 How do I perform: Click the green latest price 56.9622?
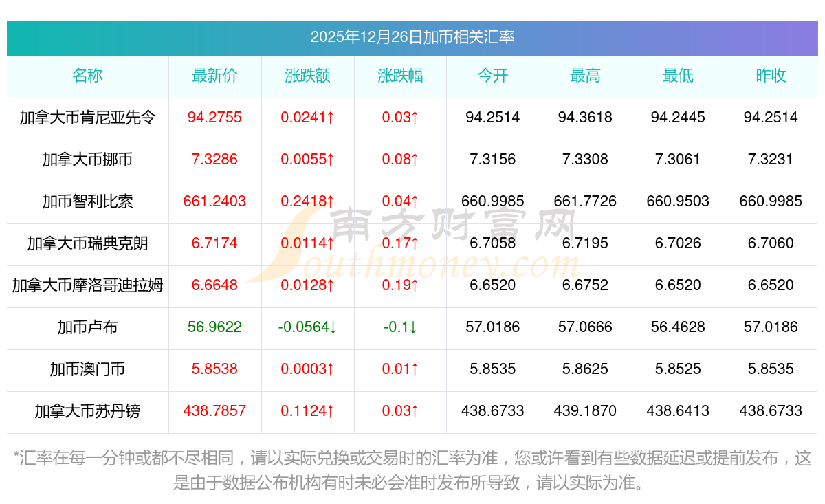[214, 327]
